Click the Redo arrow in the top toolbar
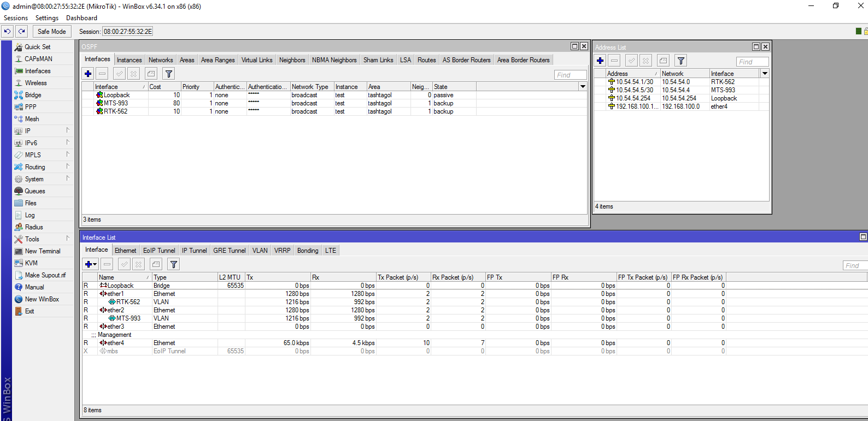 click(22, 31)
